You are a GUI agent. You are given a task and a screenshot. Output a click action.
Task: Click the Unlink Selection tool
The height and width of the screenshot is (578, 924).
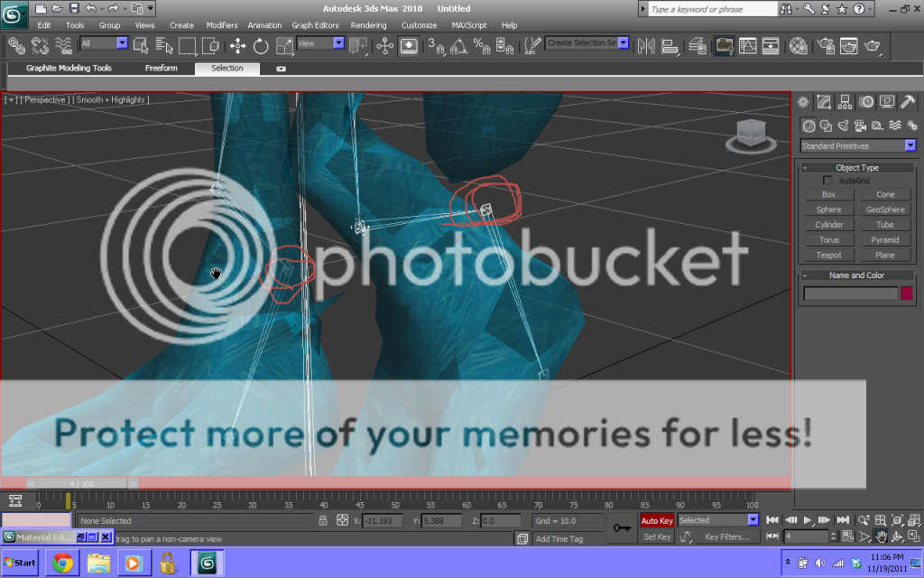[x=40, y=45]
